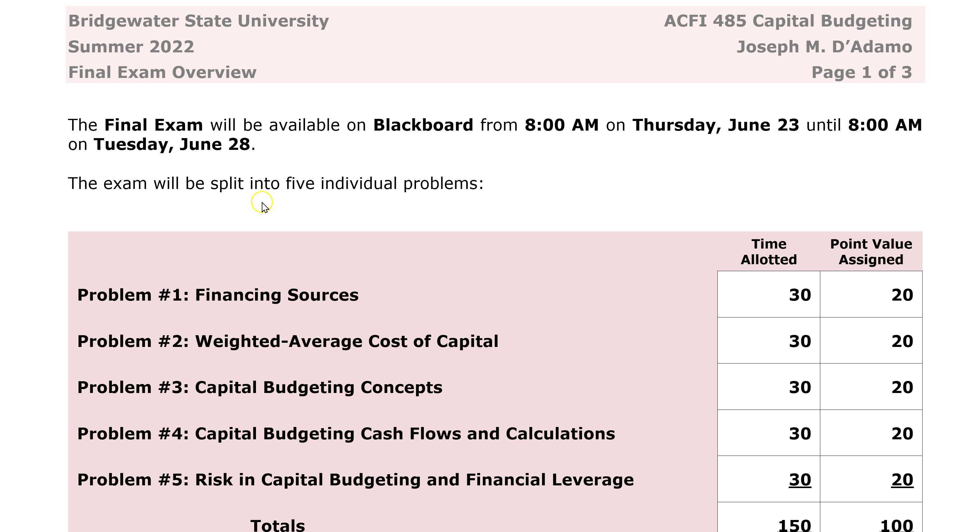Click Problem #4: Capital Budgeting Cash Flows row
The height and width of the screenshot is (532, 980).
(x=346, y=433)
